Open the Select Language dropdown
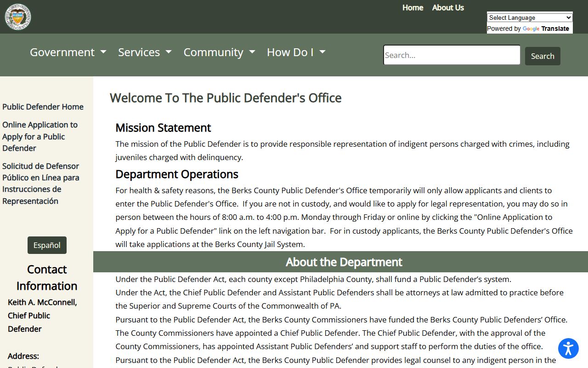588x368 pixels. (x=530, y=17)
